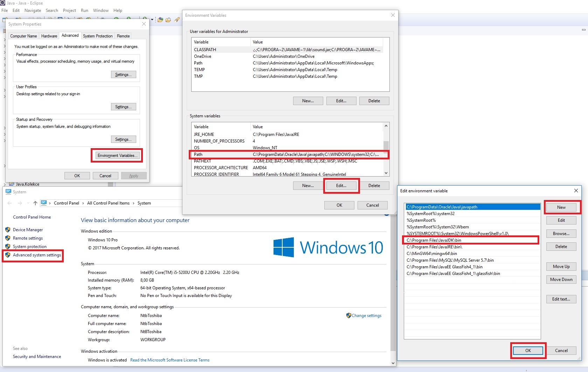This screenshot has width=588, height=372.
Task: Click the shield icon beside Change settings
Action: pos(348,316)
